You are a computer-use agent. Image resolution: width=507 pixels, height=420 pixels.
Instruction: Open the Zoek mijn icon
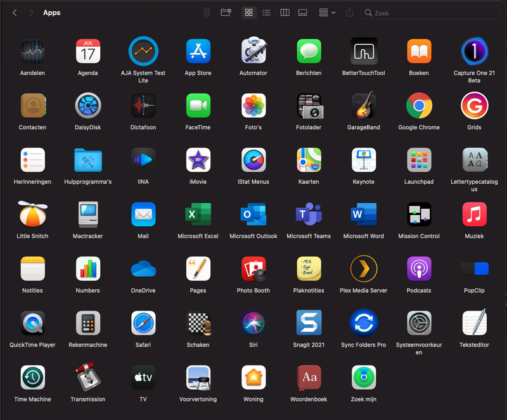(x=364, y=378)
